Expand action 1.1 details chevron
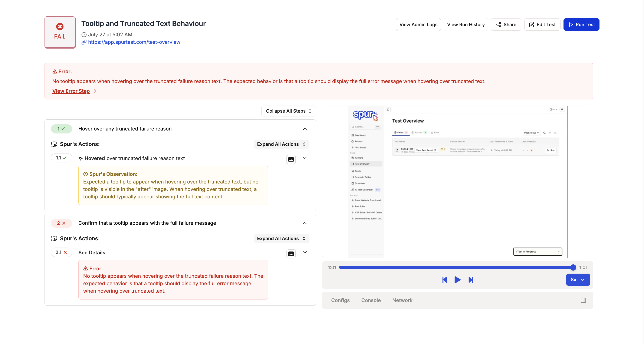This screenshot has width=644, height=344. 305,158
